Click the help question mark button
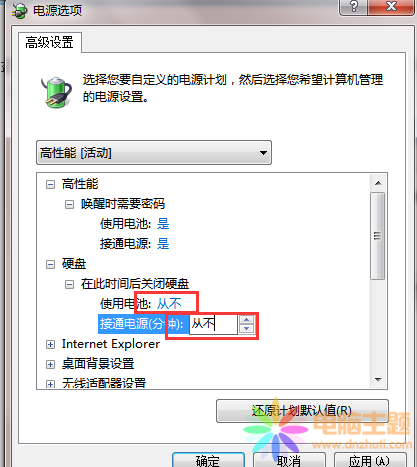This screenshot has height=467, width=417. [x=353, y=7]
